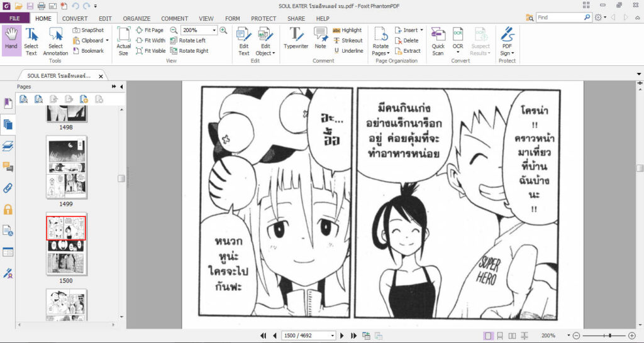
Task: Open a file via folder icon
Action: [x=18, y=6]
